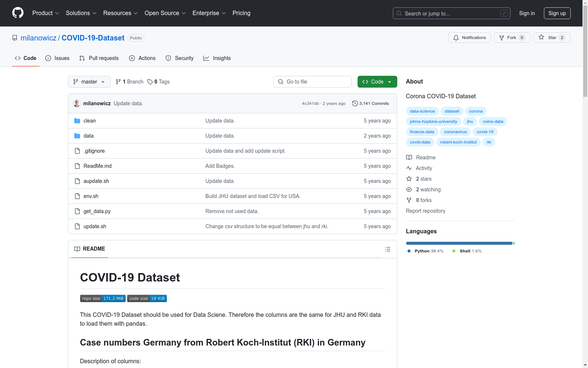The image size is (588, 368).
Task: Click the env.sh file icon
Action: pos(77,196)
